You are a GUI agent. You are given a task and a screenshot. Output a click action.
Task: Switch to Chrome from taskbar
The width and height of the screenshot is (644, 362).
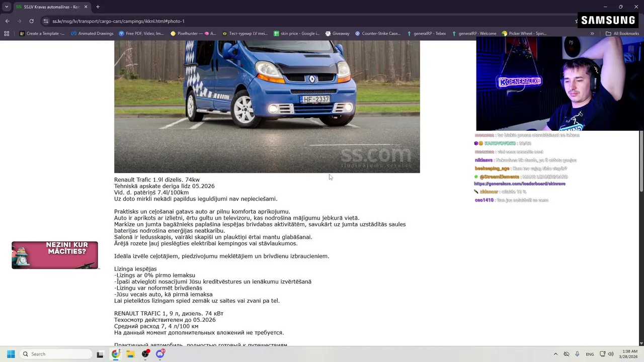click(x=116, y=354)
